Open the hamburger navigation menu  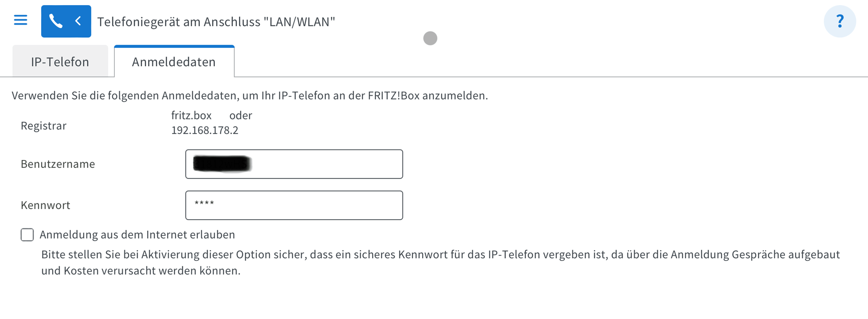tap(20, 20)
